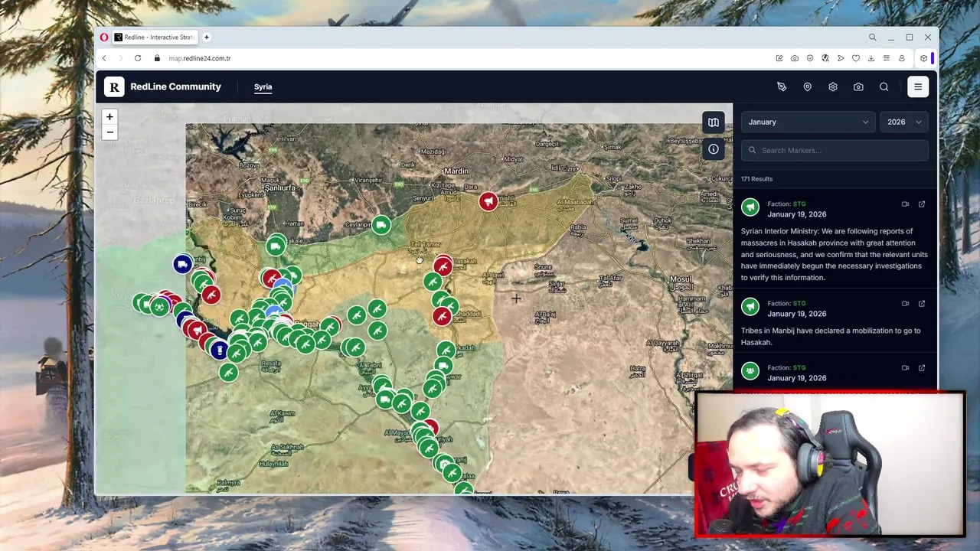This screenshot has height=551, width=980.
Task: Focus the map.redline24.com address bar
Action: tap(199, 58)
